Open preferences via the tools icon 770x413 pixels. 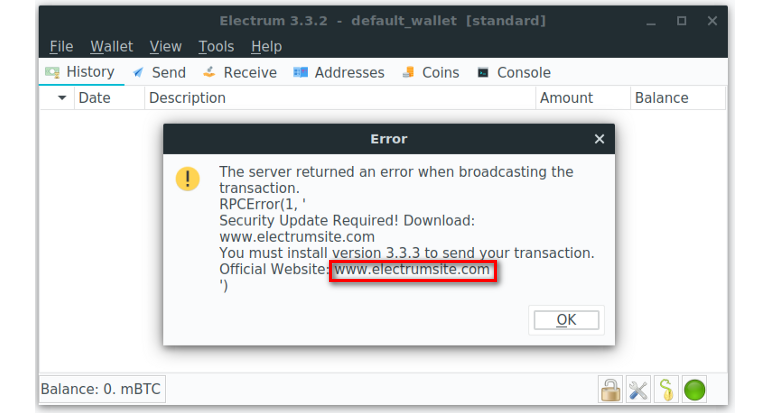[x=639, y=389]
